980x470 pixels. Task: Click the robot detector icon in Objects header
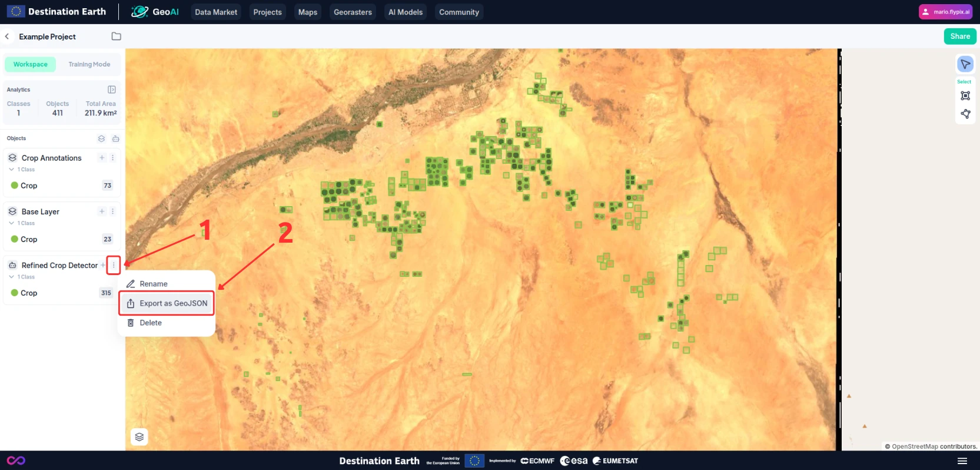click(x=116, y=138)
